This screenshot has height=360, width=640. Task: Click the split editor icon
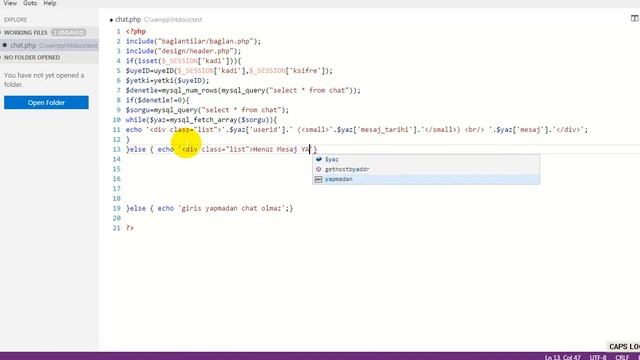pos(634,18)
